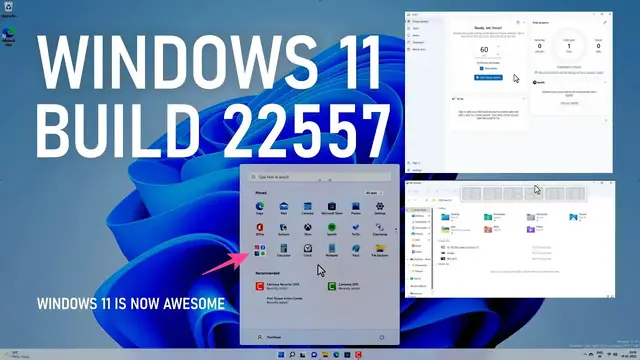The image size is (640, 360).
Task: Open the Photos pinned app
Action: tap(356, 208)
